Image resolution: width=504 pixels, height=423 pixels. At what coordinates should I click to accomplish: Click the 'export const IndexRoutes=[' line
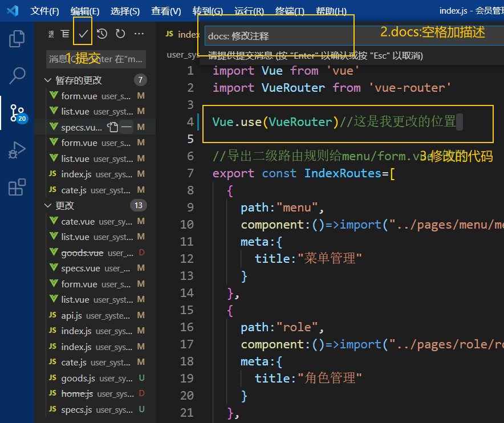pos(304,173)
